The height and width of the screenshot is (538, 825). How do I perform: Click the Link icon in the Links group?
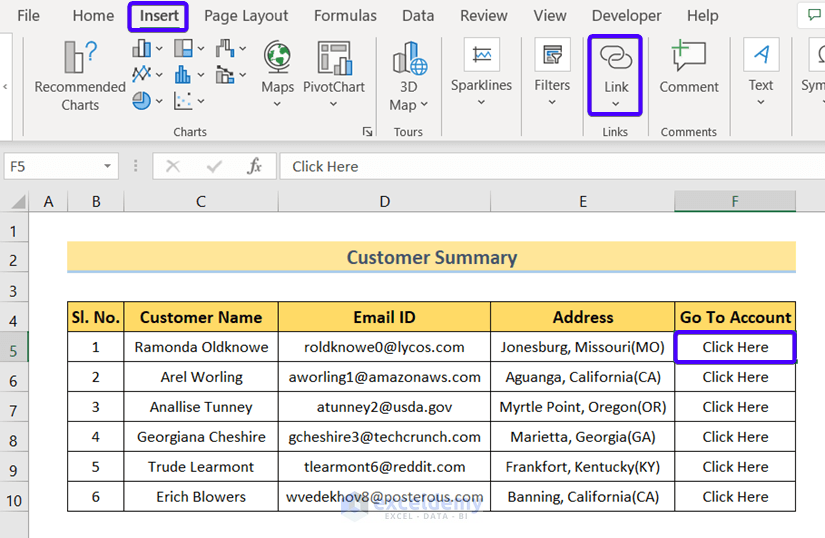point(616,56)
